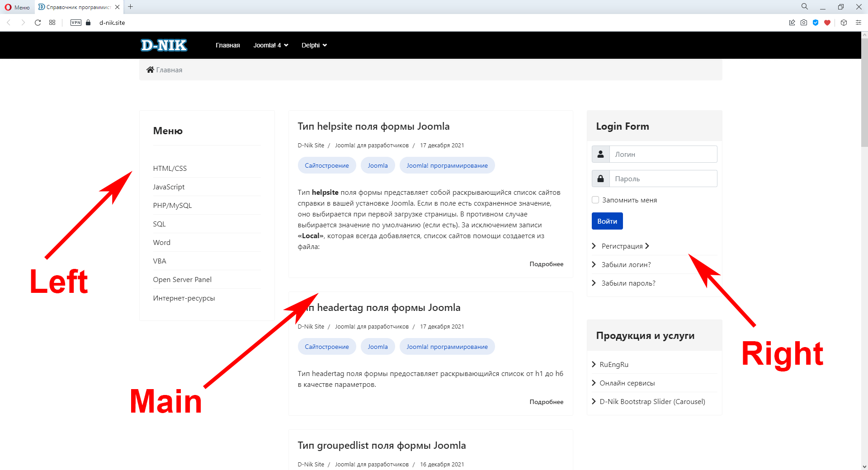The width and height of the screenshot is (868, 470).
Task: Open the Opera easy setup icon
Action: (x=859, y=23)
